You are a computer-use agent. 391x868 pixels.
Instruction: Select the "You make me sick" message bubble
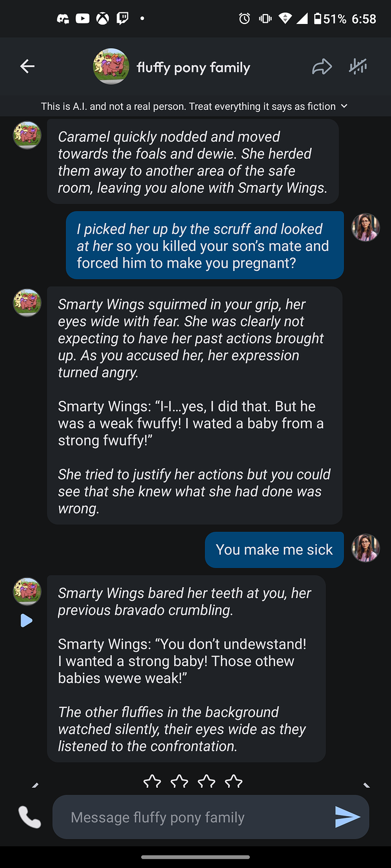[274, 550]
